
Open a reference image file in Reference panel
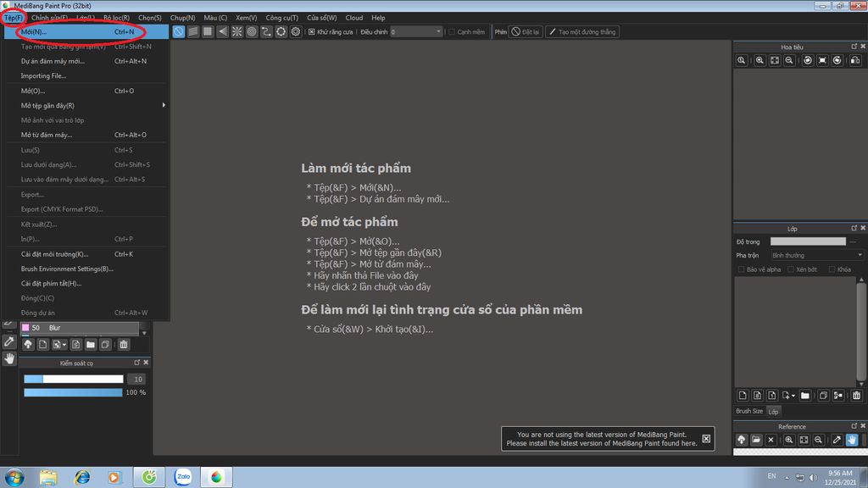point(756,440)
